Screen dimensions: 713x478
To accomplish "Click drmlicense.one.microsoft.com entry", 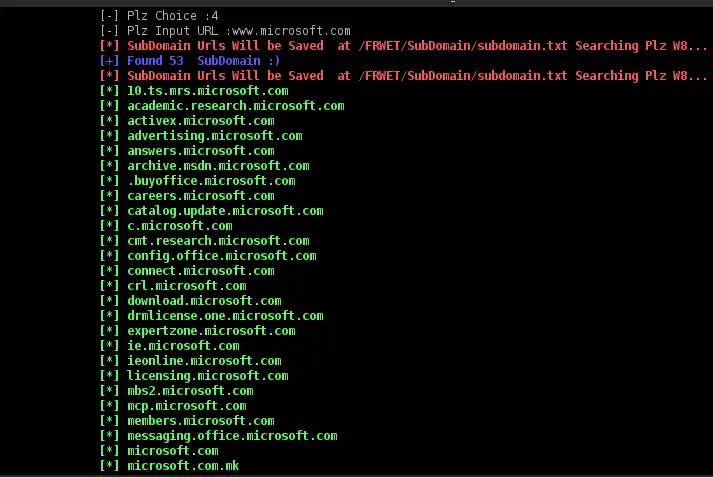I will [225, 316].
